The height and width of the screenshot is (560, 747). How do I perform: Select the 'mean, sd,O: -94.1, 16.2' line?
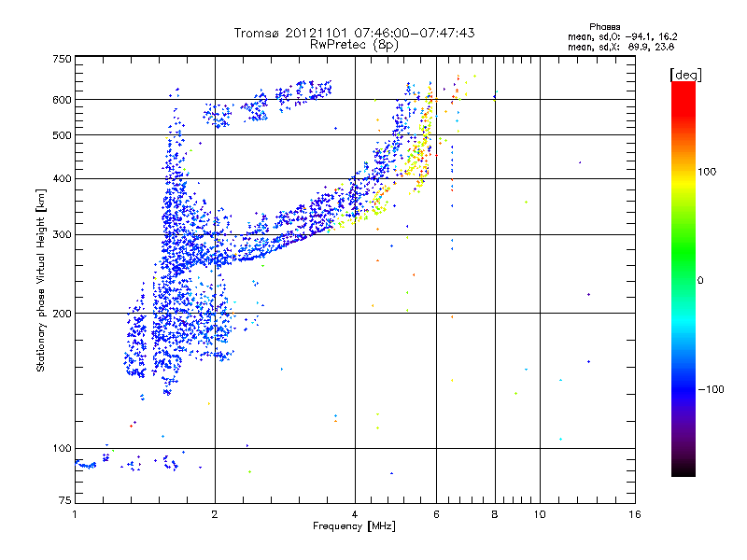point(622,36)
